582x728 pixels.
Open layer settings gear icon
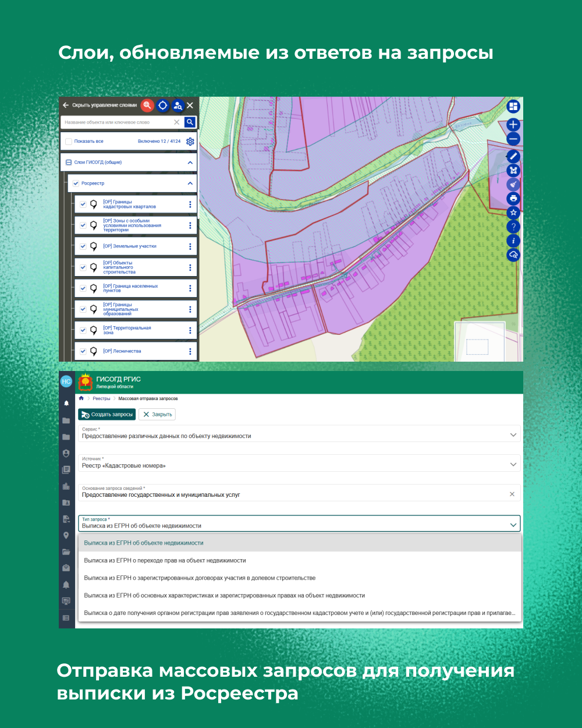(x=190, y=142)
